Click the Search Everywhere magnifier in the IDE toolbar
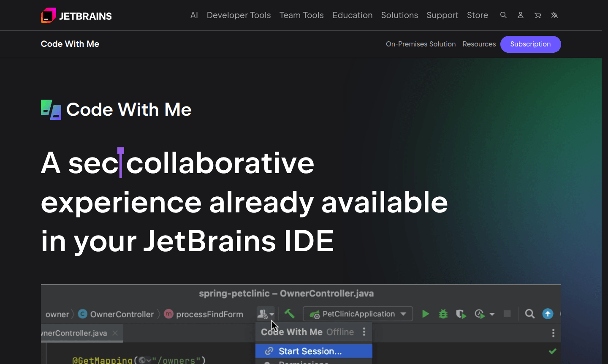The width and height of the screenshot is (608, 364). click(x=530, y=314)
